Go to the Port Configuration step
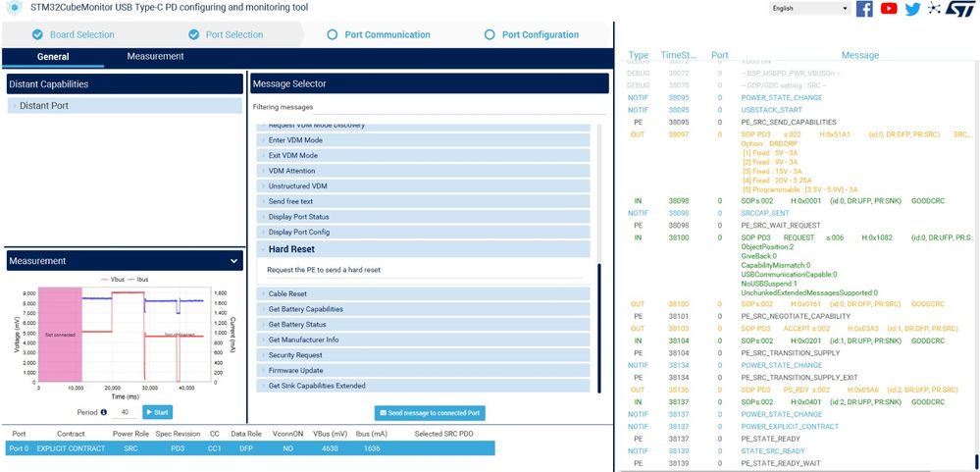 pyautogui.click(x=533, y=34)
